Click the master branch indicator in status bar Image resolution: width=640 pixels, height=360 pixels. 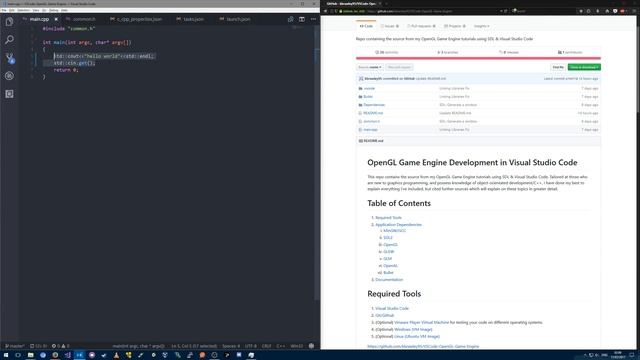pyautogui.click(x=15, y=346)
